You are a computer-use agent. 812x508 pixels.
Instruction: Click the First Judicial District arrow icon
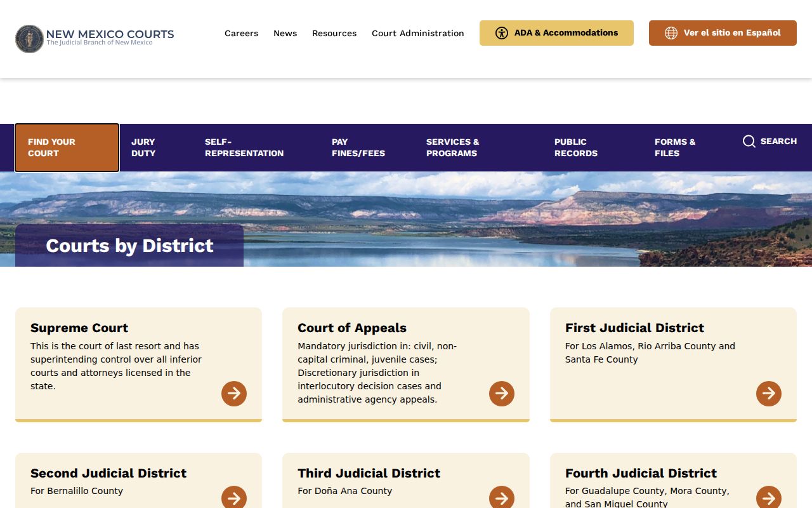click(769, 394)
